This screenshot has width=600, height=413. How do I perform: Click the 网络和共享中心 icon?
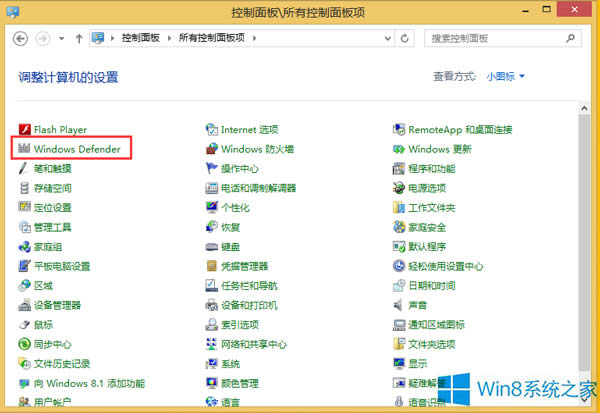click(212, 344)
